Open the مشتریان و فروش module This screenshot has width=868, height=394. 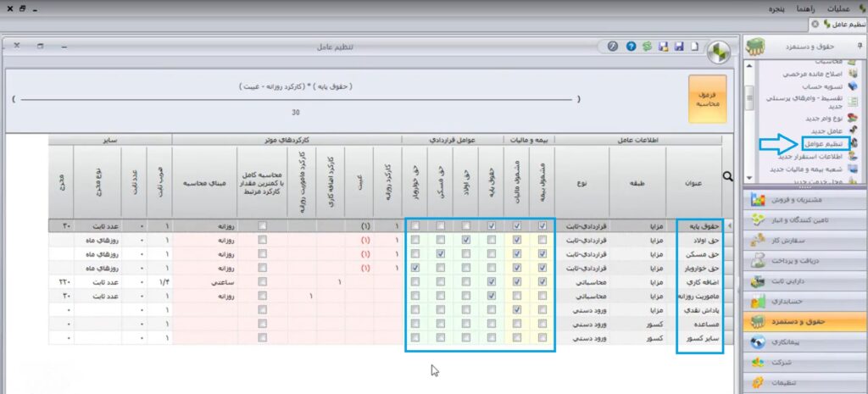pos(805,200)
